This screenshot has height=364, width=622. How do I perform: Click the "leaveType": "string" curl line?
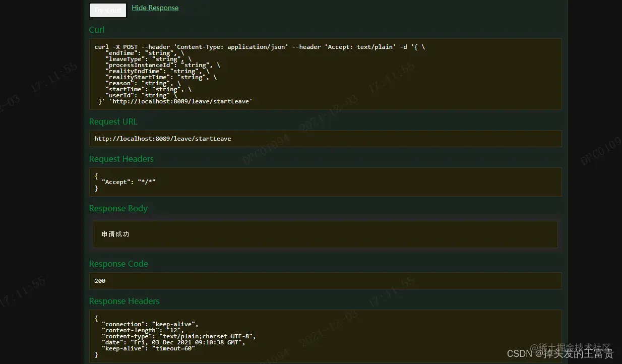point(148,59)
